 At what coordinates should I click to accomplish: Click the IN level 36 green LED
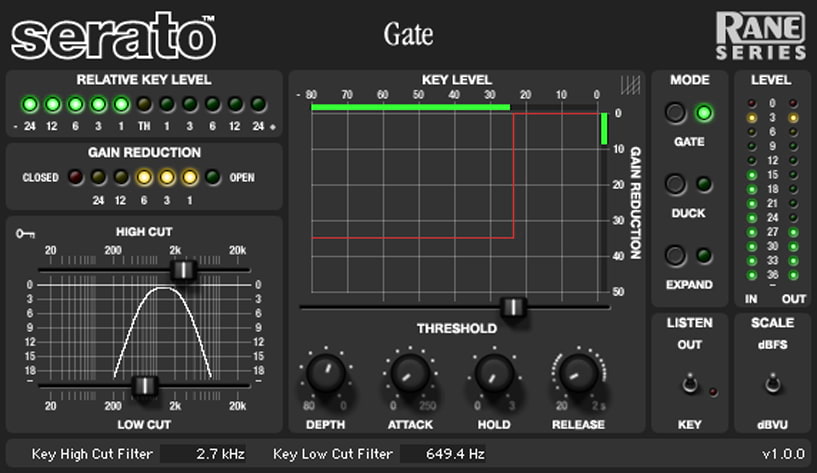coord(751,275)
